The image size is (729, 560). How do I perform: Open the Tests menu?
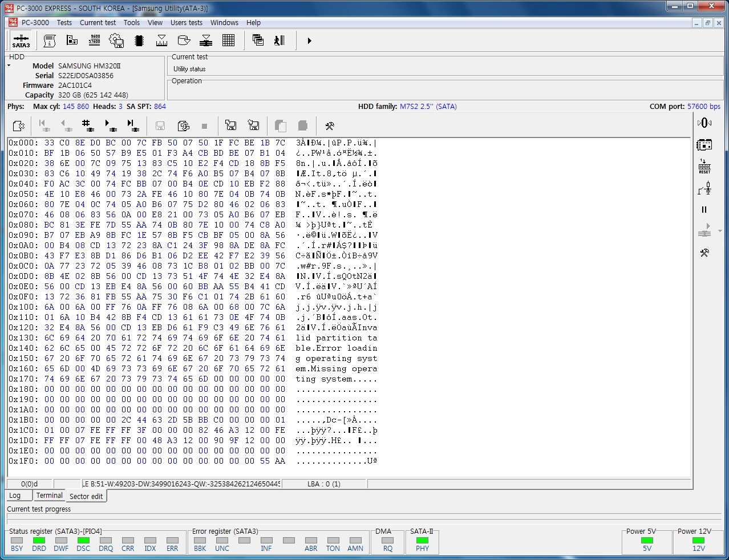pos(64,23)
